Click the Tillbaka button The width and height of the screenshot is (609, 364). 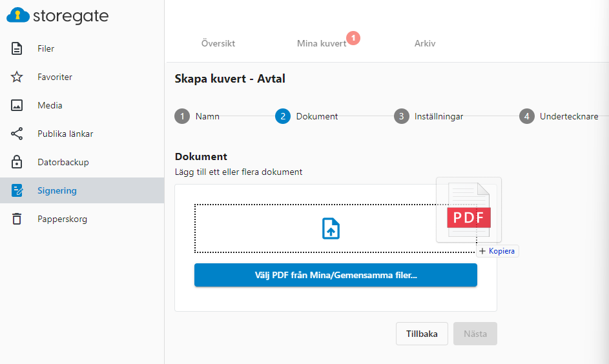422,334
